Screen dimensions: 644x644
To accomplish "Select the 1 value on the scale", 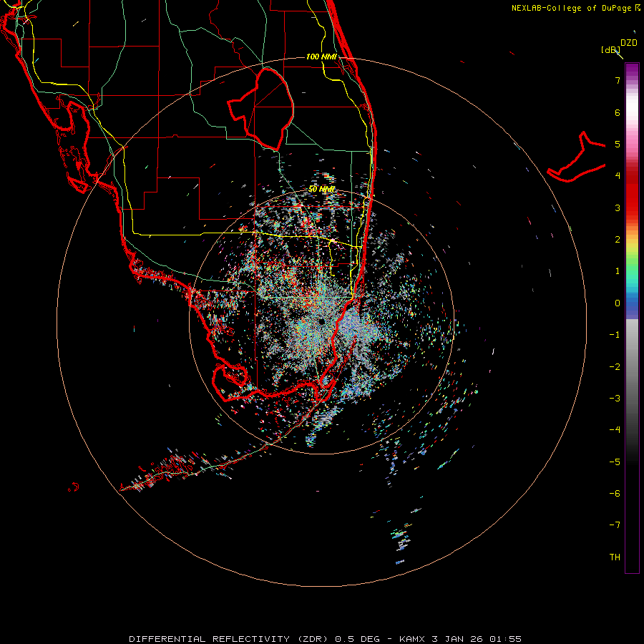I will pyautogui.click(x=618, y=271).
